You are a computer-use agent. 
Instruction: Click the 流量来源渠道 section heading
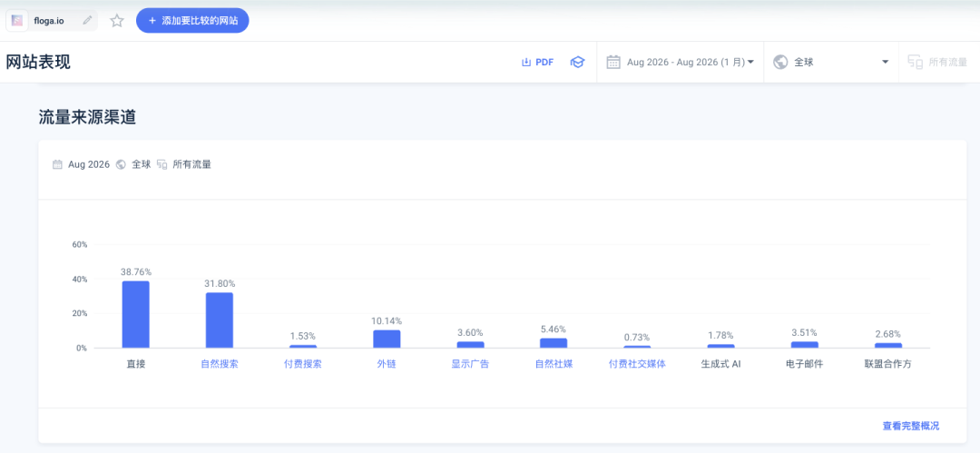click(87, 117)
